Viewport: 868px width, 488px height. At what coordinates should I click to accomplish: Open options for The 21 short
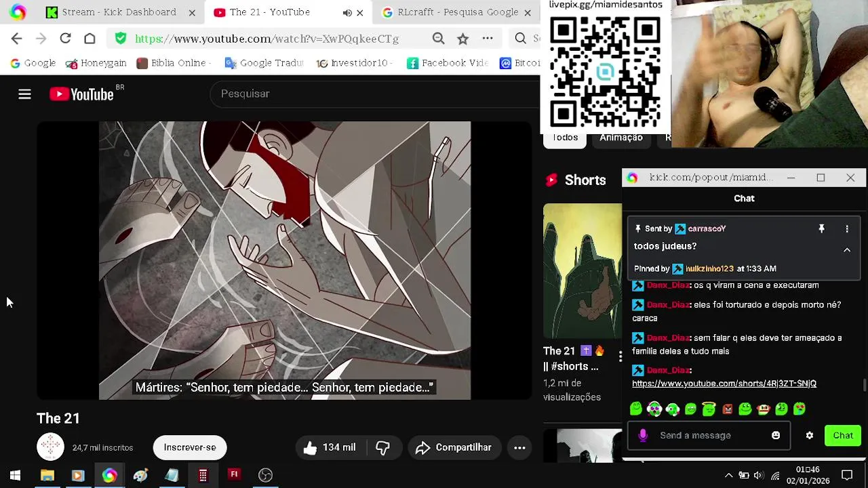pyautogui.click(x=620, y=356)
